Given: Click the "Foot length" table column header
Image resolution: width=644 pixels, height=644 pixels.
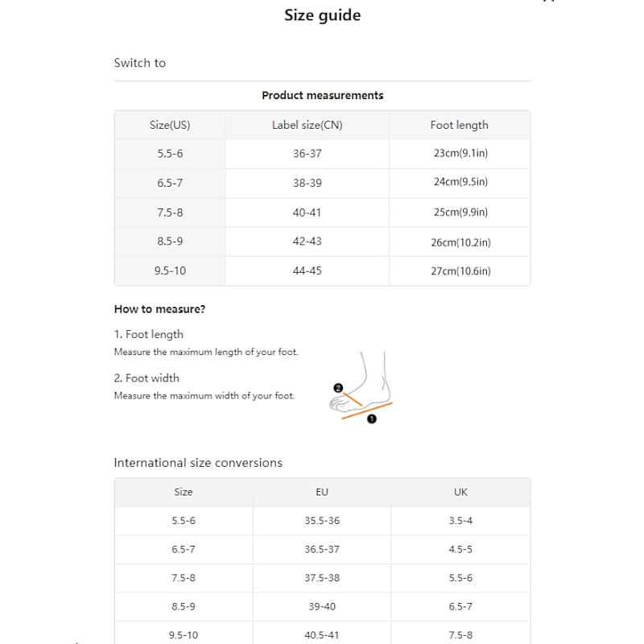Looking at the screenshot, I should coord(459,125).
